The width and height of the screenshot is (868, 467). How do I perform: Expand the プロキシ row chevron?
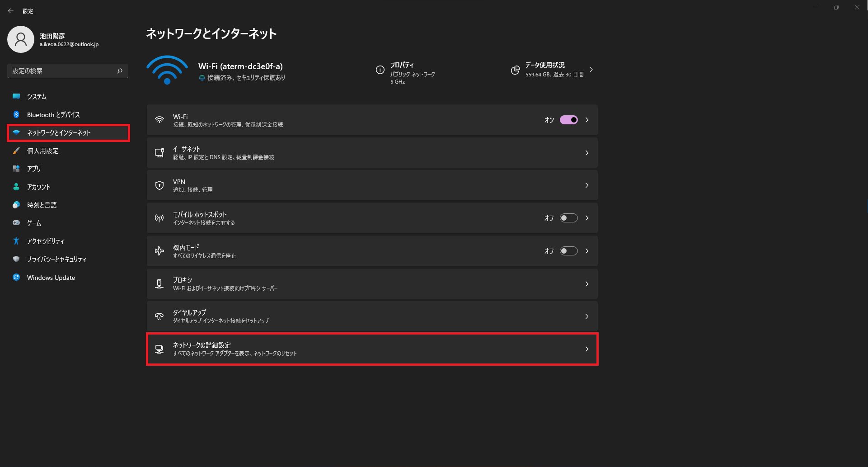coord(586,284)
